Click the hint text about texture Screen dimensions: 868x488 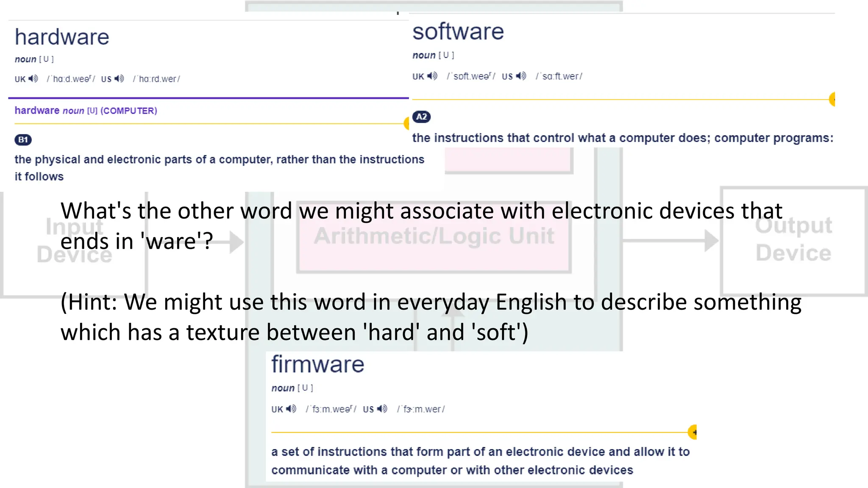[x=431, y=317]
